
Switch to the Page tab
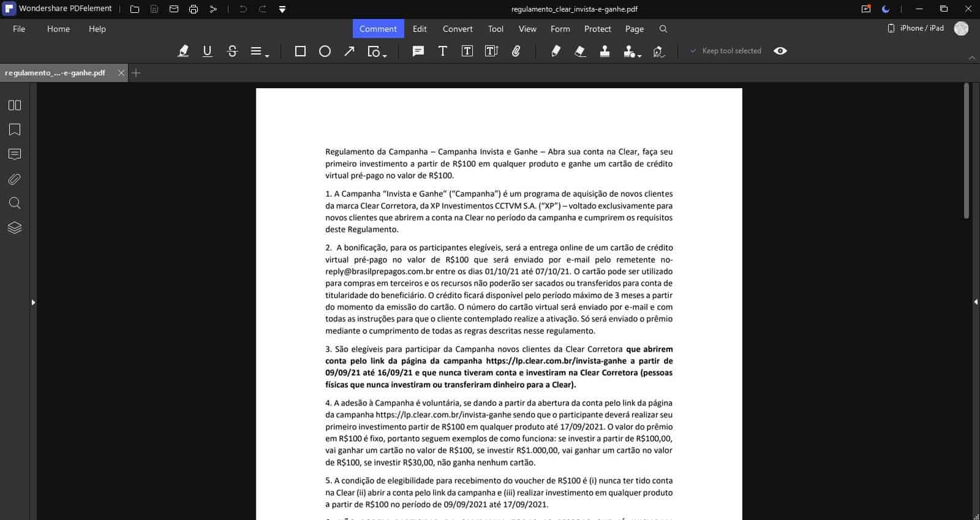tap(634, 29)
